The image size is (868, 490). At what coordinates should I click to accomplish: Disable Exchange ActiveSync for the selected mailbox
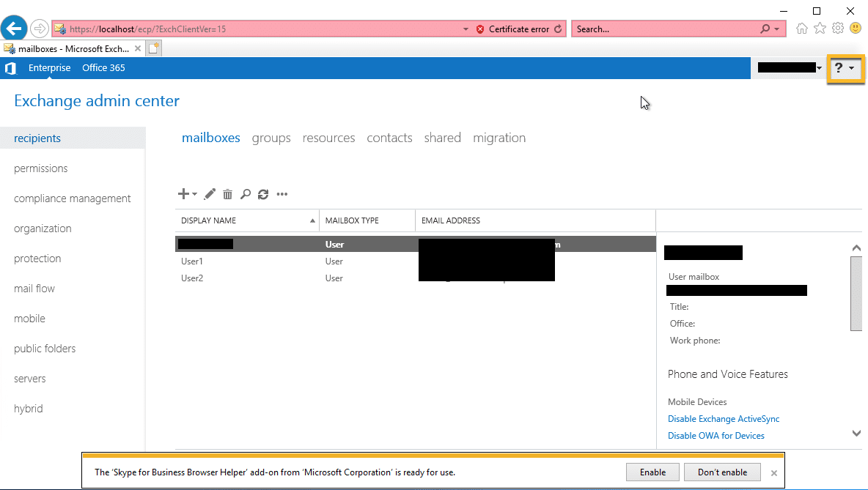pos(723,418)
